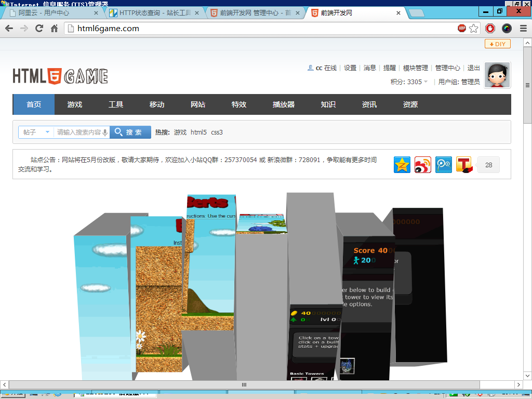Open a new browser tab

click(417, 13)
